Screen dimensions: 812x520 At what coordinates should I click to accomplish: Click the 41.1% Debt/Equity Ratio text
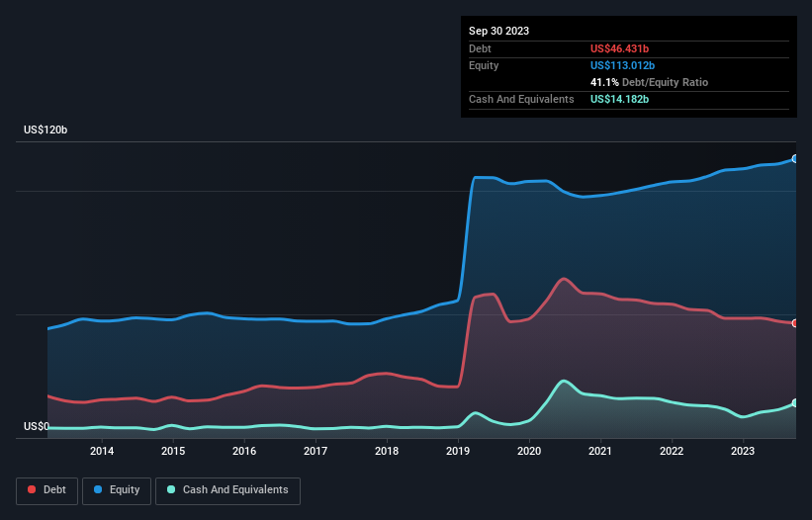coord(649,82)
